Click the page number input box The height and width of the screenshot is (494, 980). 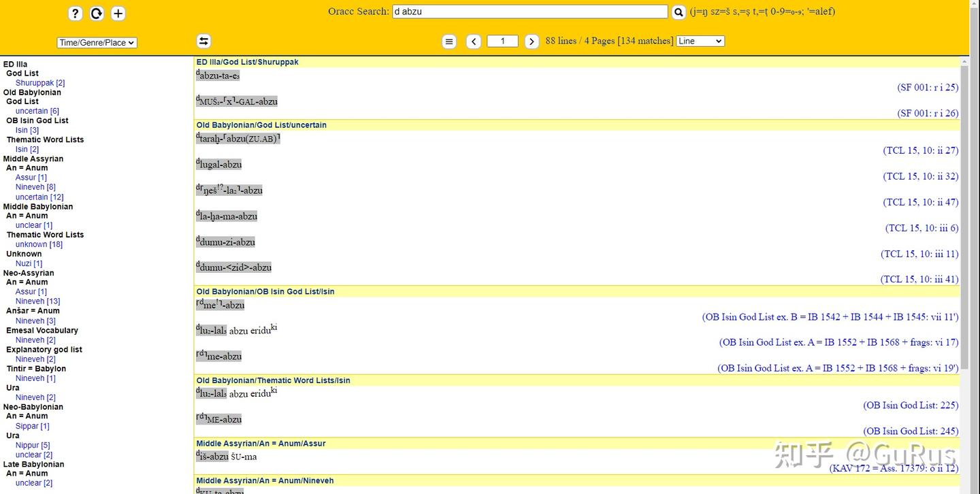coord(503,41)
